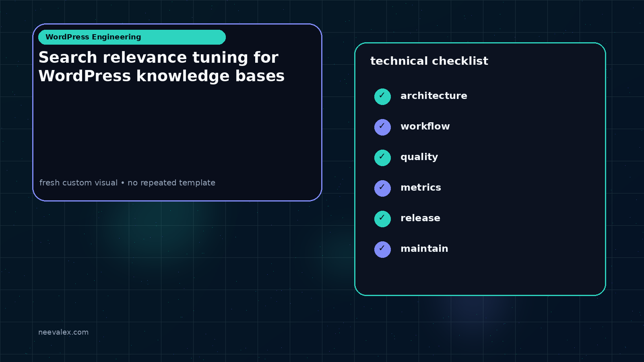Click the 'technical checklist' heading
The height and width of the screenshot is (362, 644).
pos(429,61)
